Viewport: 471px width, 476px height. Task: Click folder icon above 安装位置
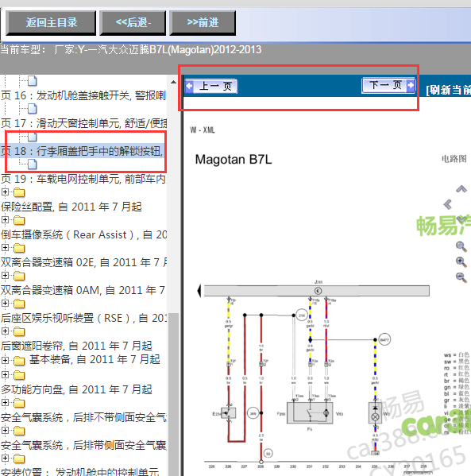click(x=19, y=459)
